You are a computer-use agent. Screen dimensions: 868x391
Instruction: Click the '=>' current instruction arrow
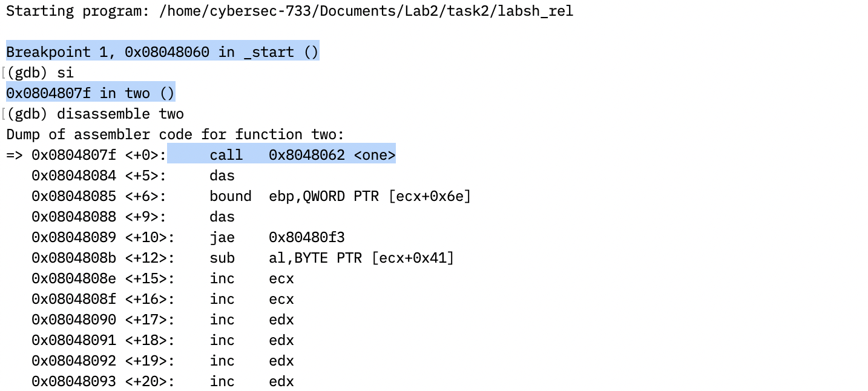coord(15,156)
